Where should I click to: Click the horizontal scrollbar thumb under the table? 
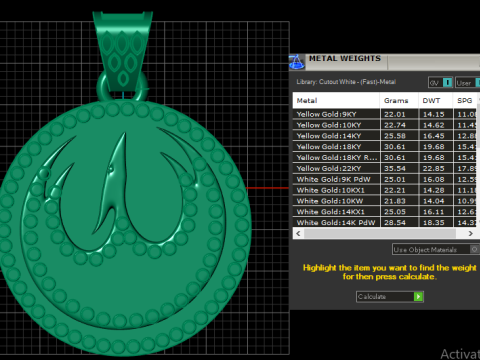click(x=380, y=233)
